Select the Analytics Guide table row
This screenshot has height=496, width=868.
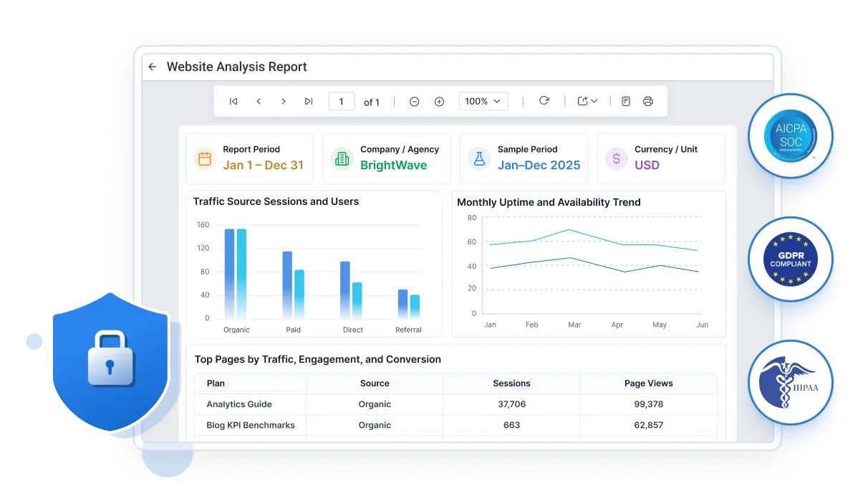455,404
